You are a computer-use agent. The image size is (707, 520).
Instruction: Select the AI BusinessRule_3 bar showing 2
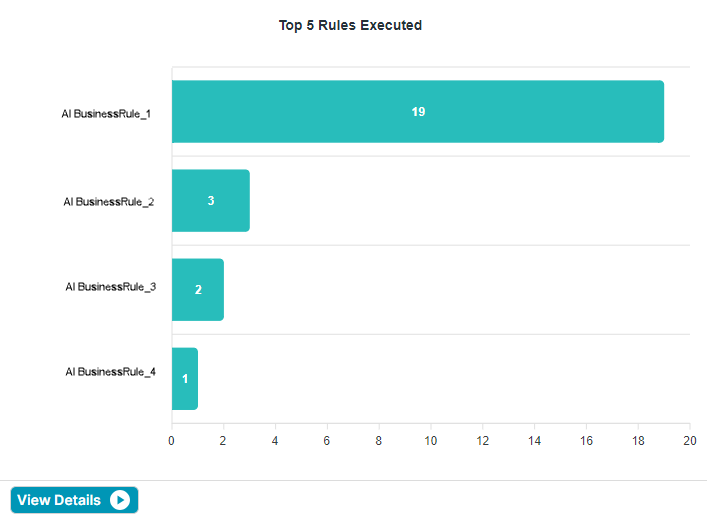[x=197, y=290]
